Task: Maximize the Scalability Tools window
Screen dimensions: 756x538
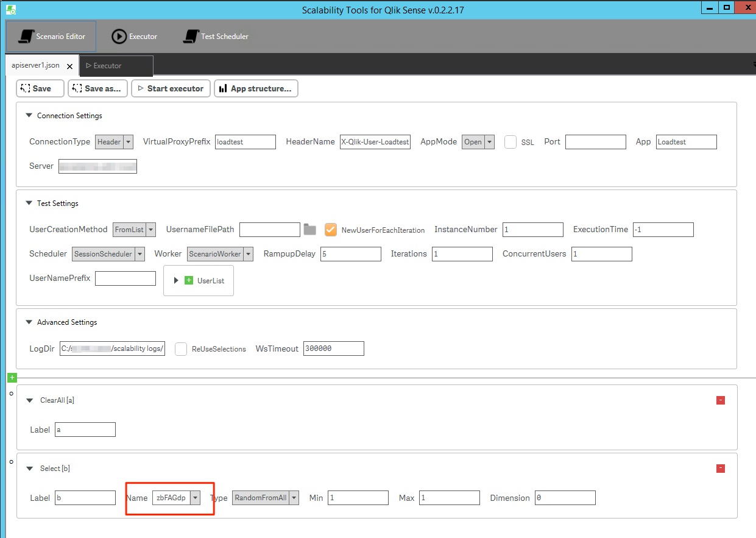Action: (726, 7)
